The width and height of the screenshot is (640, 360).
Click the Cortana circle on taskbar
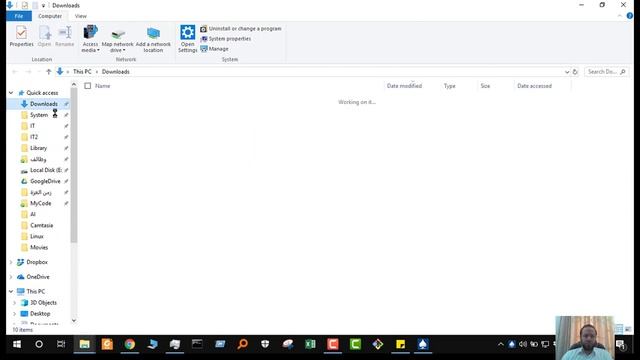pyautogui.click(x=39, y=344)
